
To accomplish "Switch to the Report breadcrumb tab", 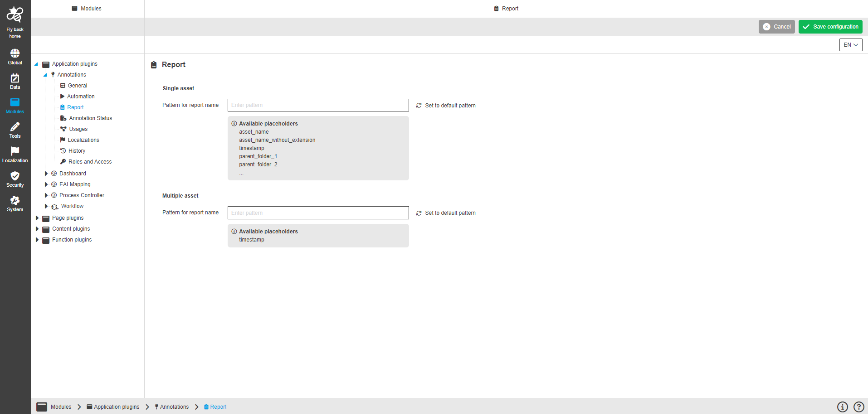I will (x=218, y=406).
